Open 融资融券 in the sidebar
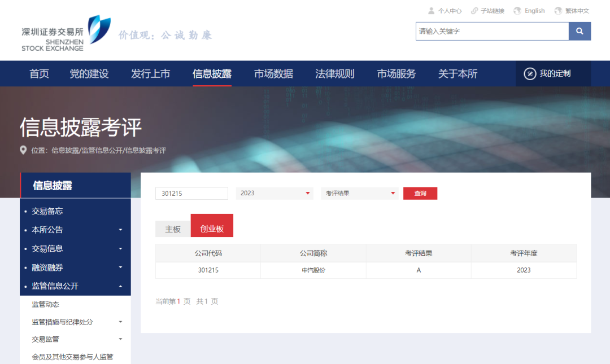The width and height of the screenshot is (610, 364). tap(47, 267)
